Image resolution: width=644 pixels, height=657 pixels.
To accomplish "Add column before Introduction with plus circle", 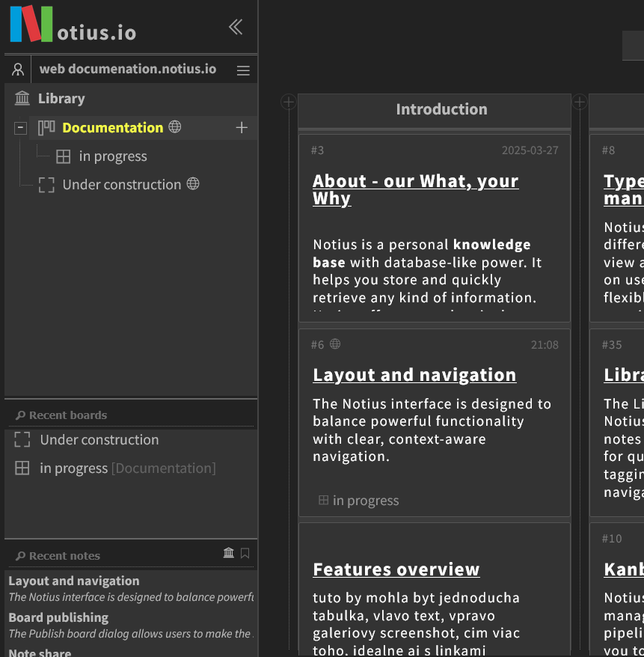I will point(289,102).
